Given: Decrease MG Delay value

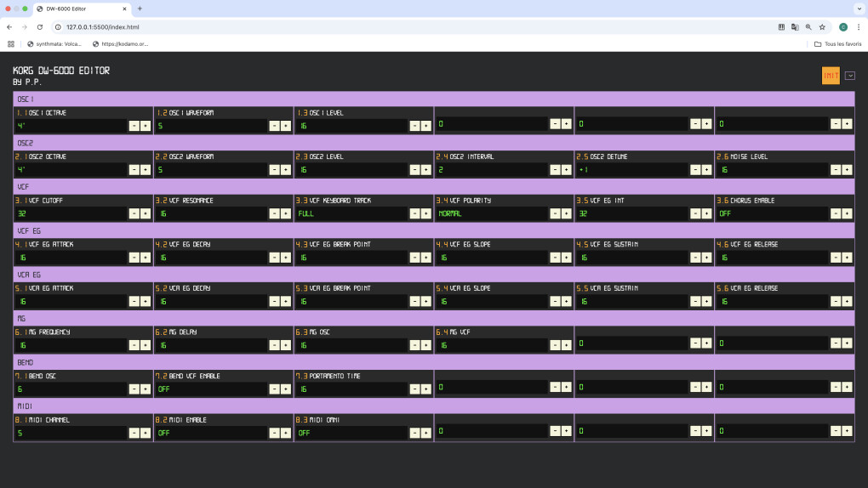Looking at the screenshot, I should tap(274, 345).
